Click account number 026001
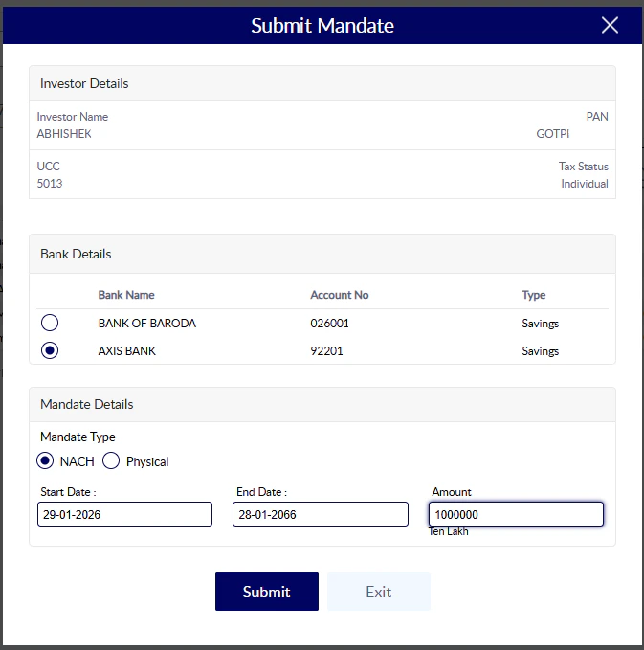Viewport: 644px width, 650px height. click(329, 323)
